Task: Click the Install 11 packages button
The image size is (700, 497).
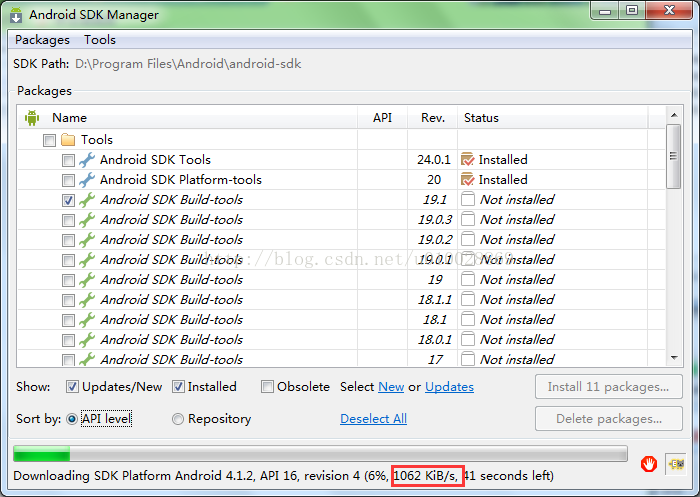Action: coord(608,387)
